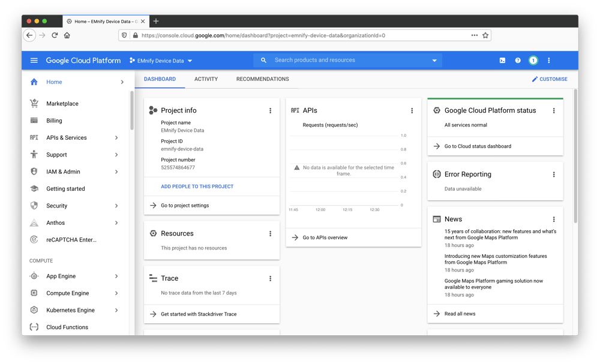Open APIs card options menu
Image resolution: width=600 pixels, height=364 pixels.
[x=412, y=110]
